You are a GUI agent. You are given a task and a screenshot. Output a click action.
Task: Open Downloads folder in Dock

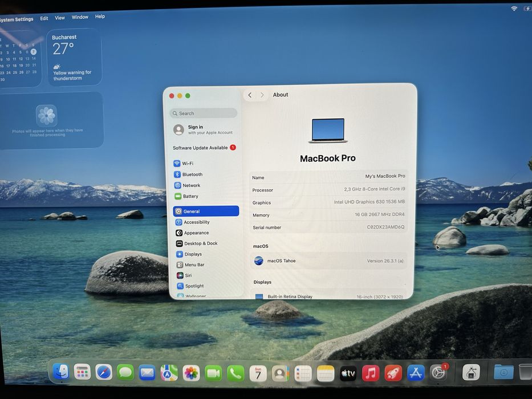(x=503, y=372)
